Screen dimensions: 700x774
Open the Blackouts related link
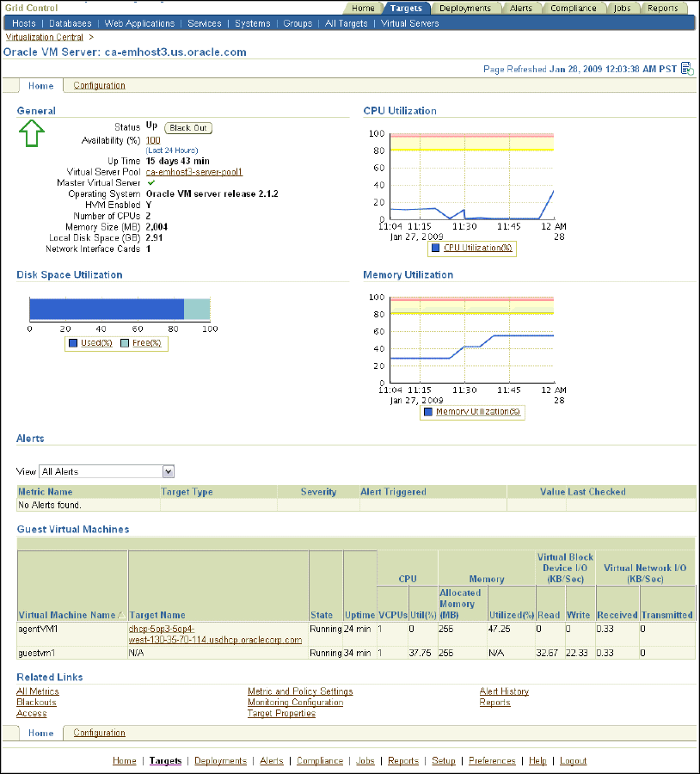tap(36, 703)
